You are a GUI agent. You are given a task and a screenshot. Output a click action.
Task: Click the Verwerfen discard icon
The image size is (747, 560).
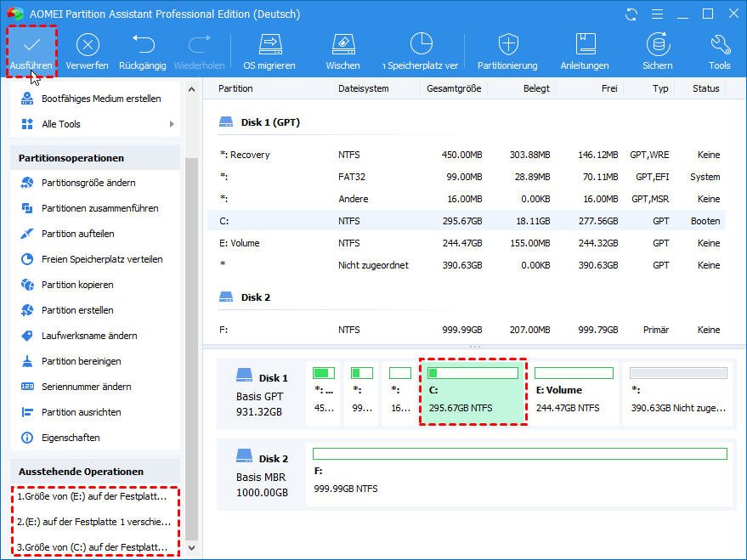(88, 51)
